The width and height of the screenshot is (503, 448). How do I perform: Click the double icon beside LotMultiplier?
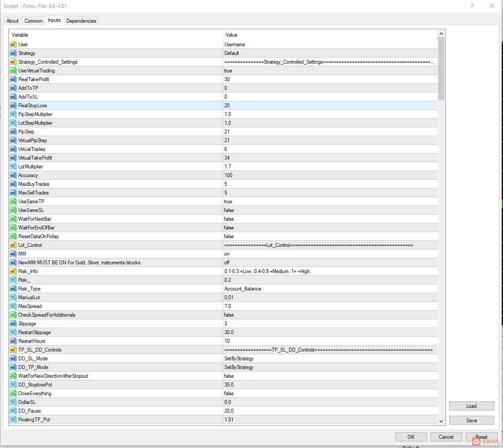[x=13, y=167]
